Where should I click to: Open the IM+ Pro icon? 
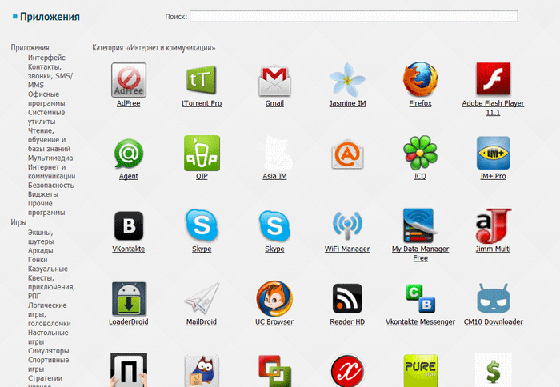(493, 153)
